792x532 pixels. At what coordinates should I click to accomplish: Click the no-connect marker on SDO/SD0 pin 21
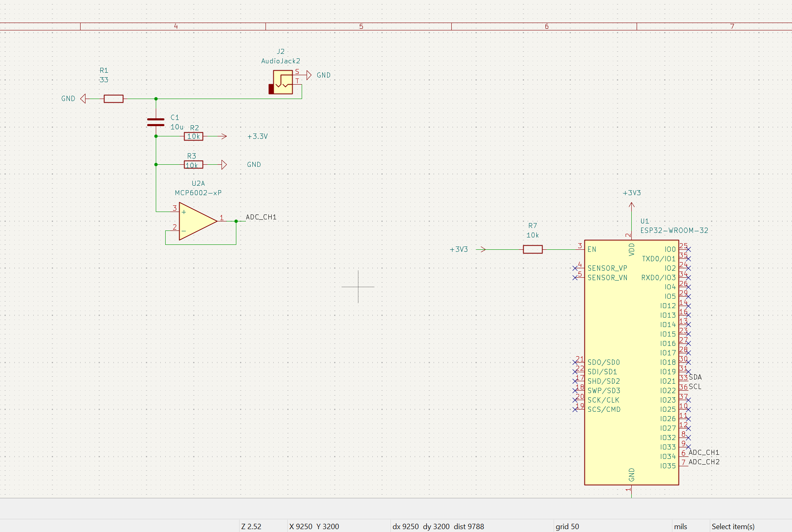pyautogui.click(x=575, y=362)
